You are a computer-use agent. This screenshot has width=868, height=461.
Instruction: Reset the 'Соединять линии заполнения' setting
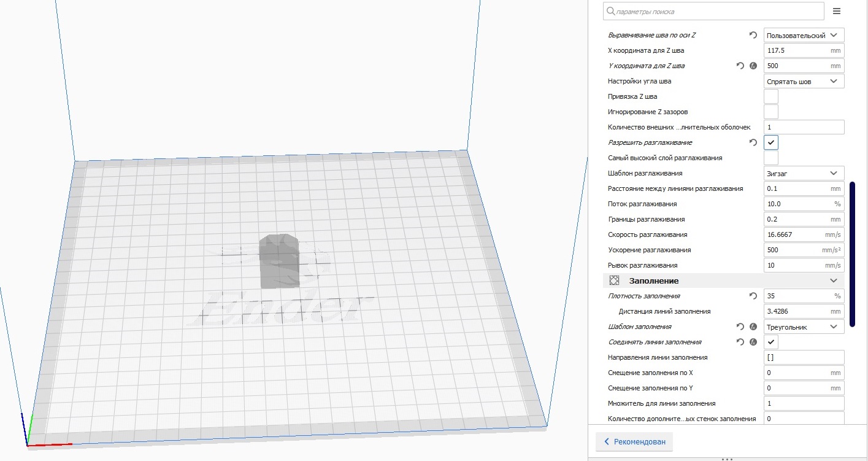[x=740, y=342]
